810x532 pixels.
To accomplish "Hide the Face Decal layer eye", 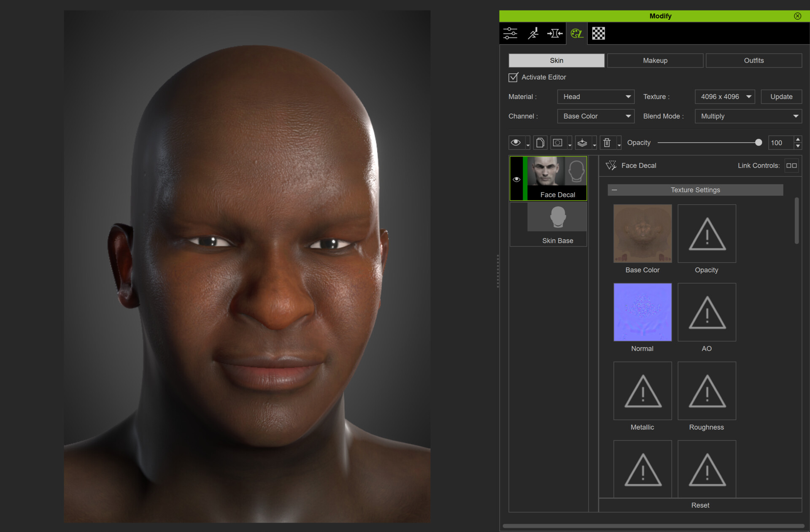I will (516, 179).
